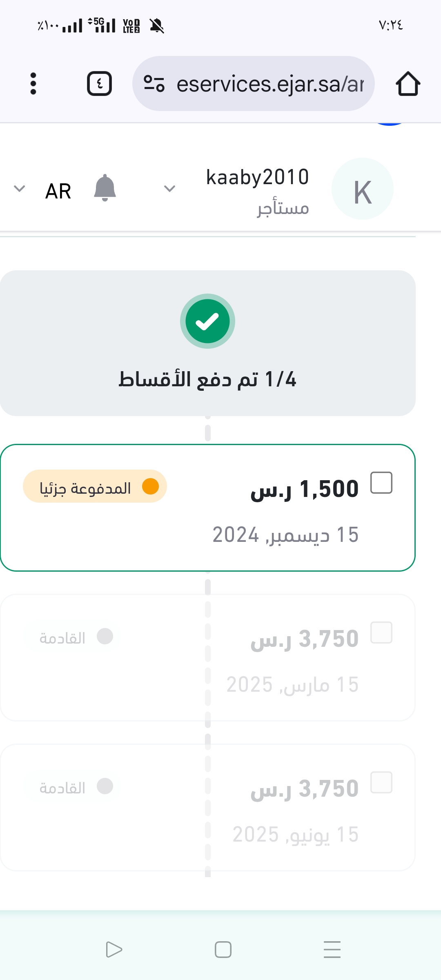Tap the site settings icon in address bar
Viewport: 441px width, 980px height.
tap(154, 84)
